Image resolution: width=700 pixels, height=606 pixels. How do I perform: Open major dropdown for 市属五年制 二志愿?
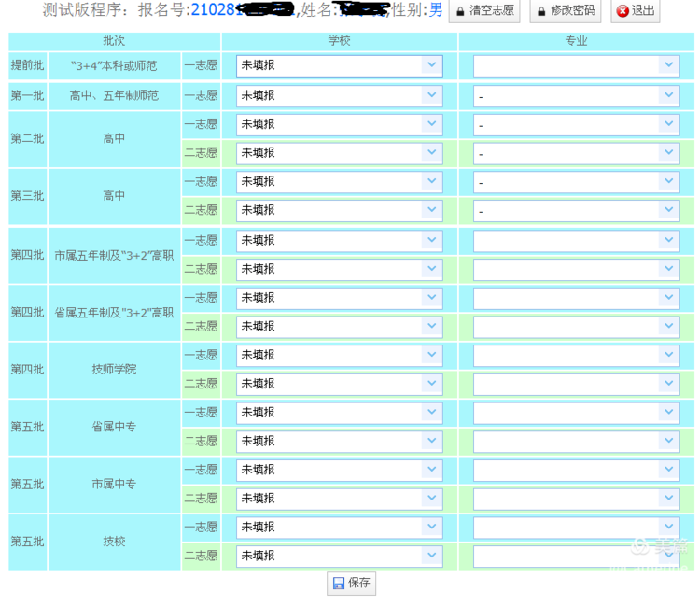pos(577,269)
